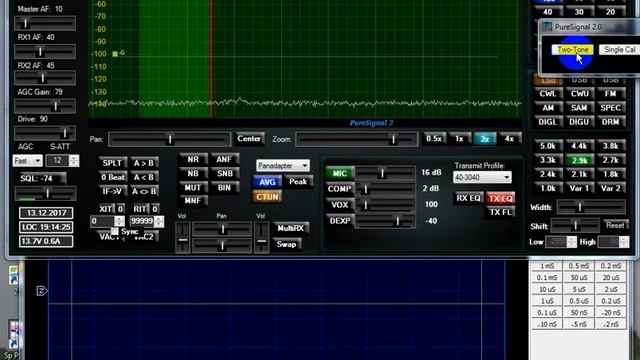Toggle the NR noise reduction button
This screenshot has width=640, height=360.
pos(193,160)
